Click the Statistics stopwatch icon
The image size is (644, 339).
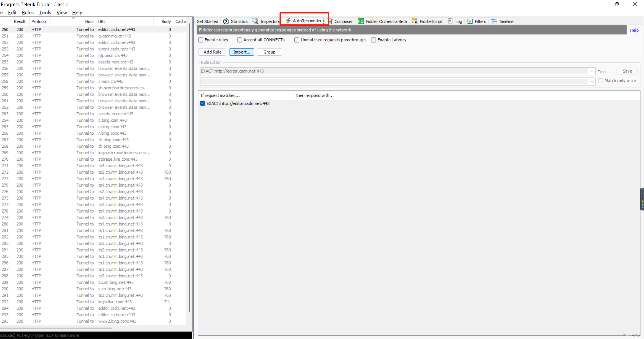point(226,21)
